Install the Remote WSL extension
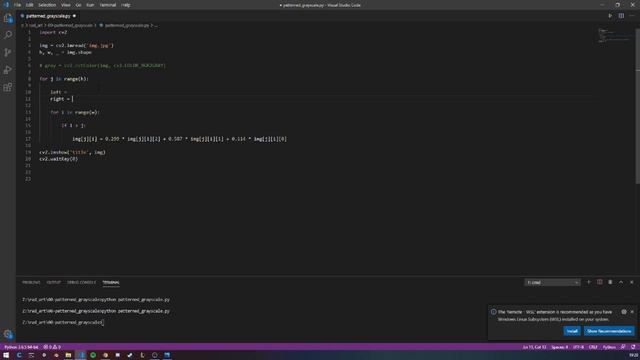 point(572,331)
